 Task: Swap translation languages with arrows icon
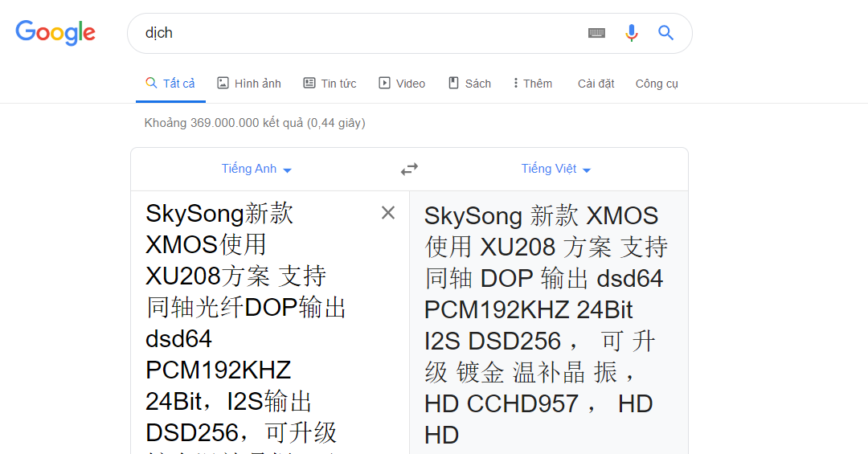(409, 169)
